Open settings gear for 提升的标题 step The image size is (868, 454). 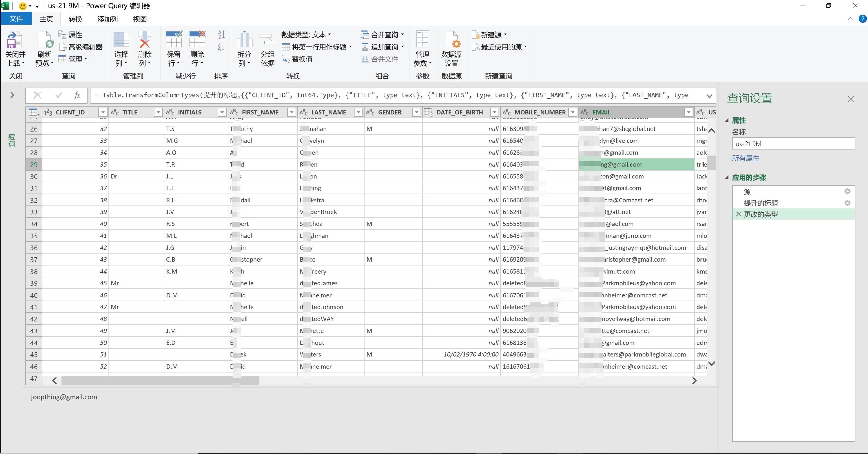847,203
